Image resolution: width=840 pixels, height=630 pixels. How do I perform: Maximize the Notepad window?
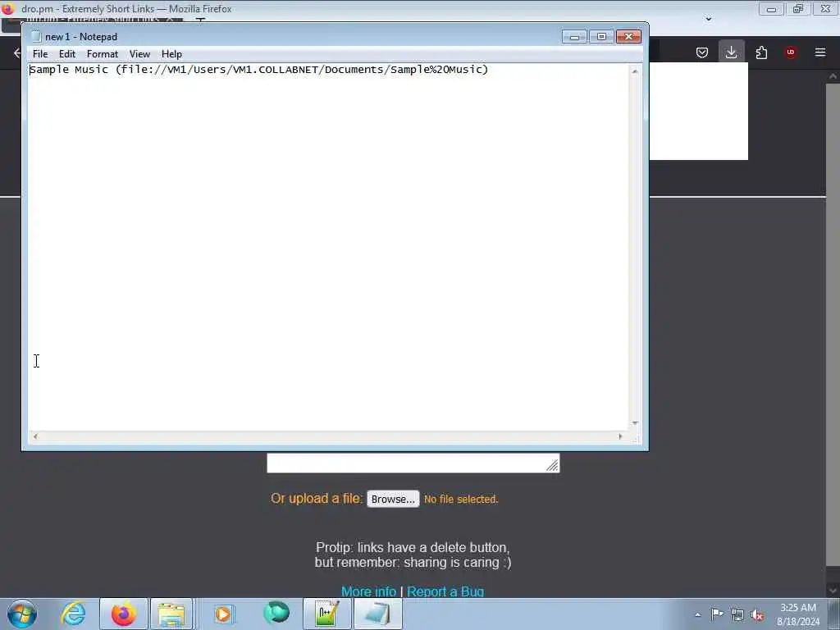(x=601, y=36)
